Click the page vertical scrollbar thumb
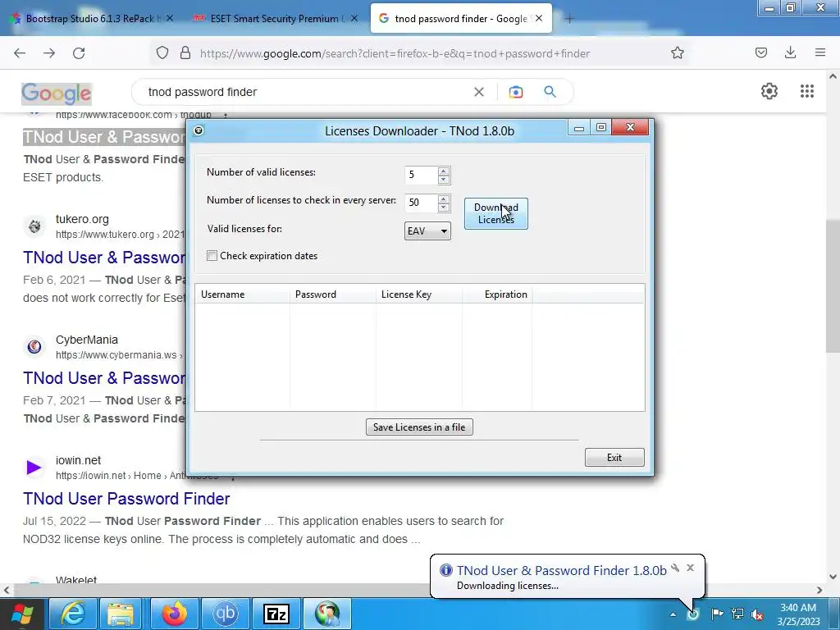The width and height of the screenshot is (840, 630). click(x=833, y=286)
